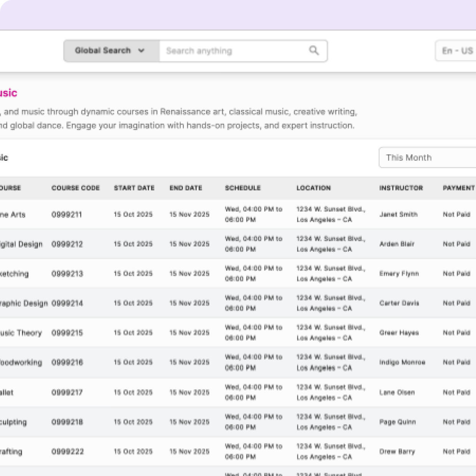This screenshot has height=476, width=476.
Task: Click the Search anything input field
Action: 230,50
